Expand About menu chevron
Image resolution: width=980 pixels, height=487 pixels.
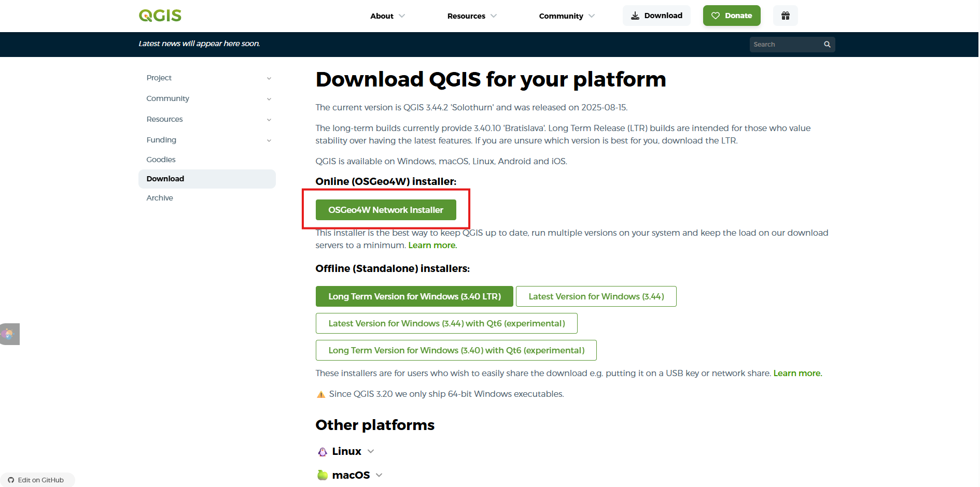click(402, 16)
